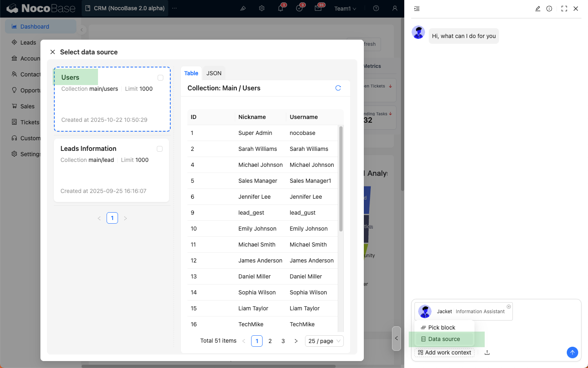The image size is (588, 368).
Task: Click the upload file icon in chat
Action: click(x=487, y=352)
